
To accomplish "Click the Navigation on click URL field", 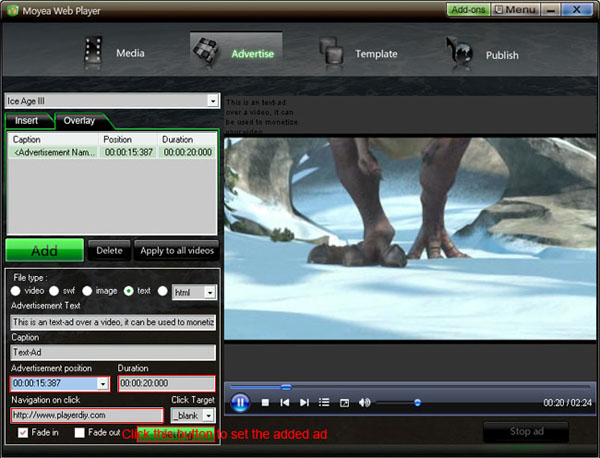I will coord(87,415).
